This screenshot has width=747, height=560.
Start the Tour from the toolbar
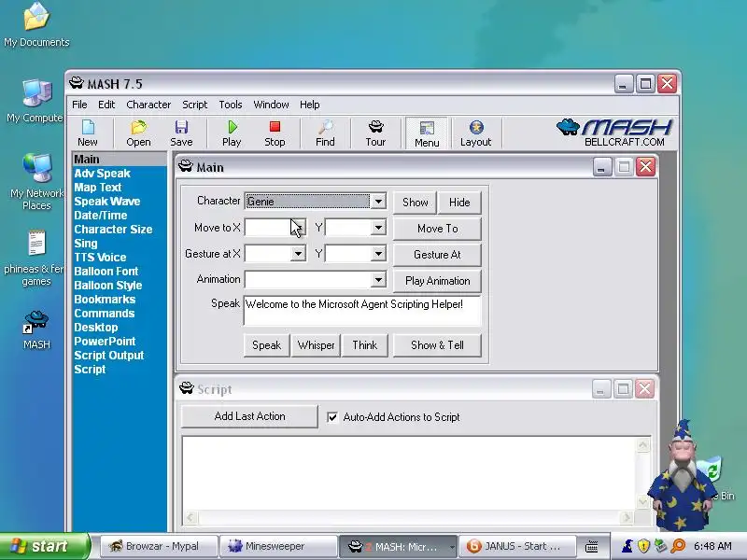[x=375, y=133]
